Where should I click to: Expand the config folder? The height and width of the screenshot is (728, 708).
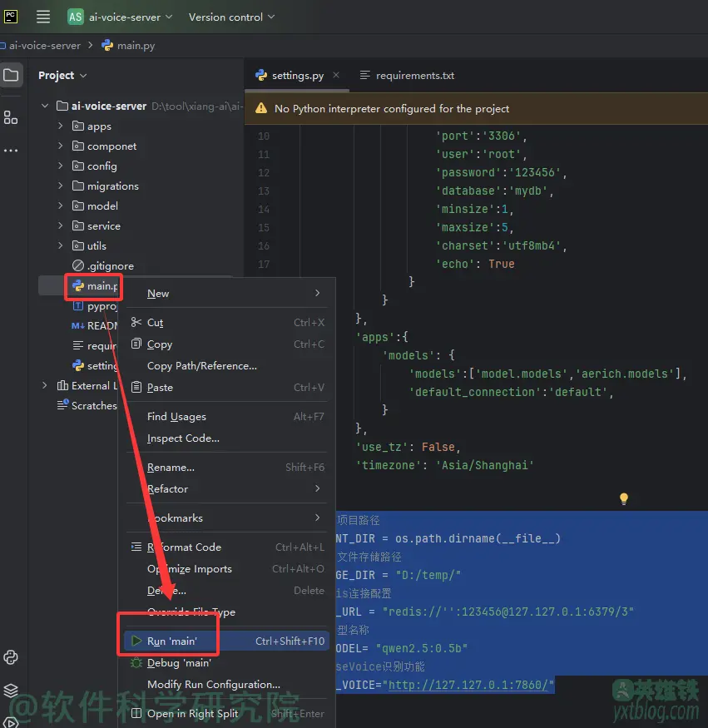pyautogui.click(x=61, y=166)
